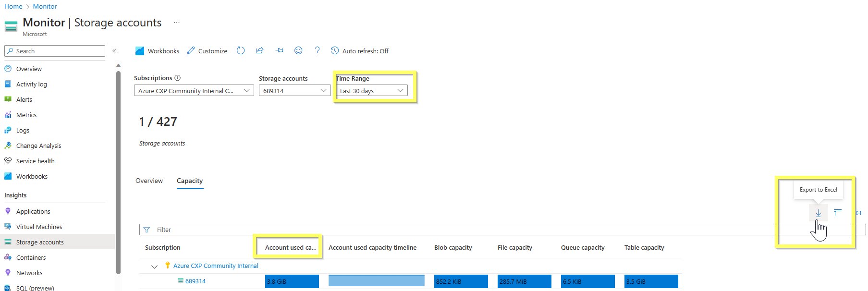Open Azure CXP Community Internal subscription link
Screen dimensions: 868x291
[216, 266]
